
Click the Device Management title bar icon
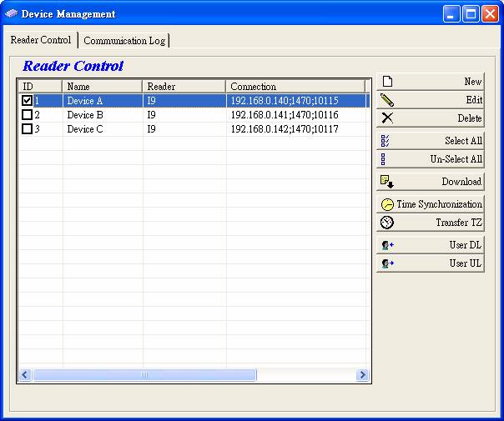[11, 13]
